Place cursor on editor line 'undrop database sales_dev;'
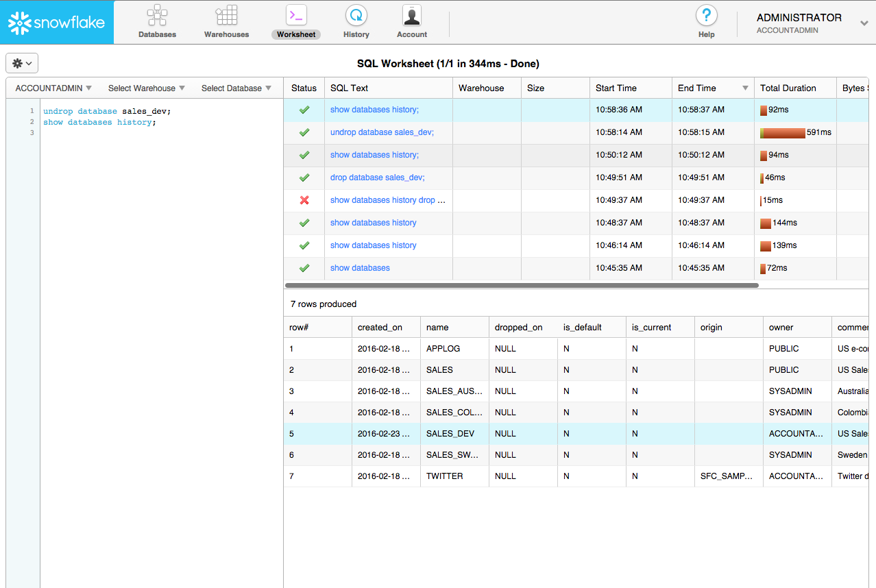This screenshot has height=588, width=876. tap(107, 111)
